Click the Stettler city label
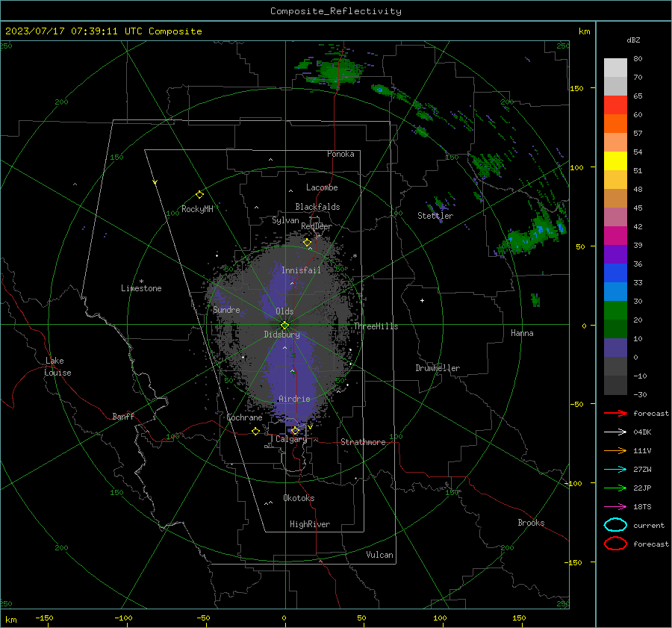This screenshot has width=672, height=628. pyautogui.click(x=435, y=216)
